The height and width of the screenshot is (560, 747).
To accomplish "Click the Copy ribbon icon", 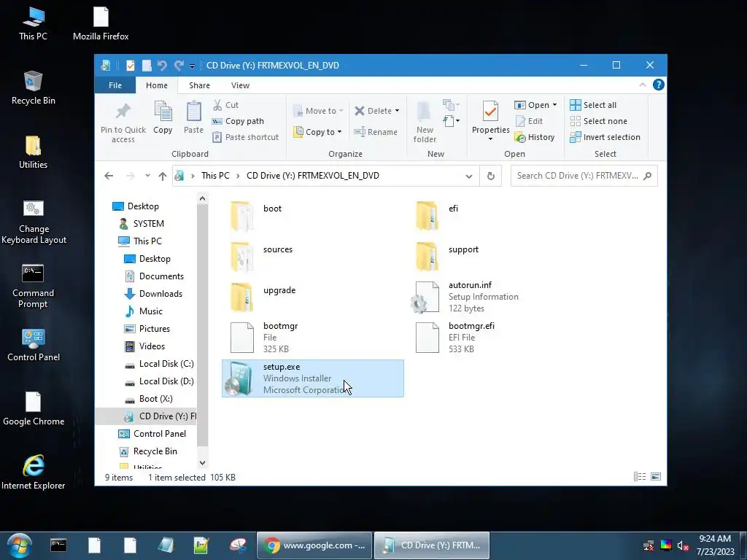I will point(163,112).
